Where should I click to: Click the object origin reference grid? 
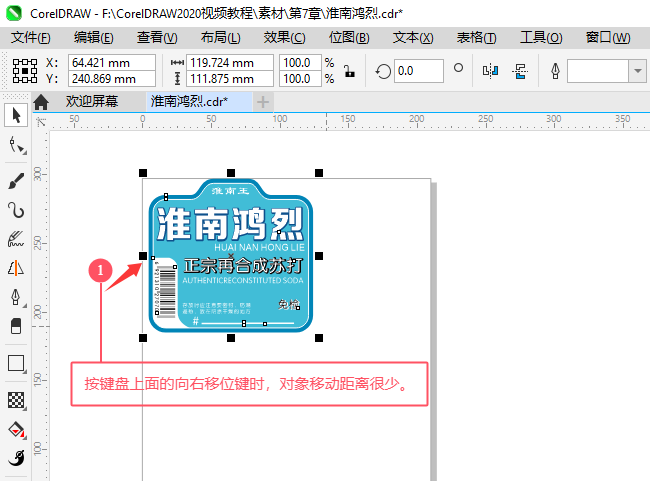[x=25, y=71]
